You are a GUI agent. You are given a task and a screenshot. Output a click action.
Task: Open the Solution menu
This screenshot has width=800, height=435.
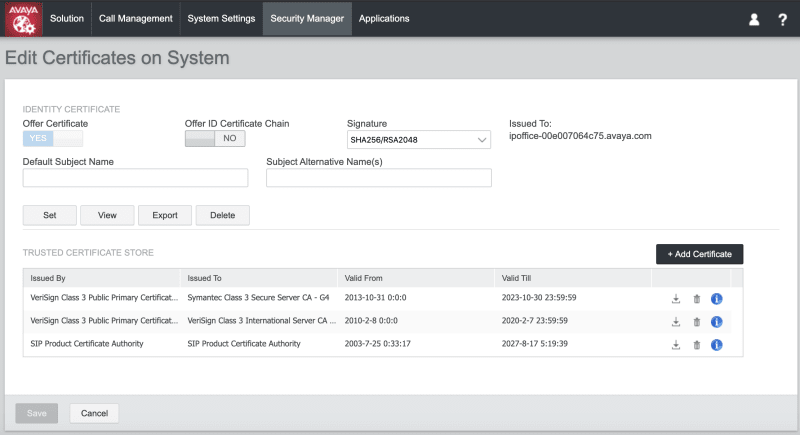[67, 19]
